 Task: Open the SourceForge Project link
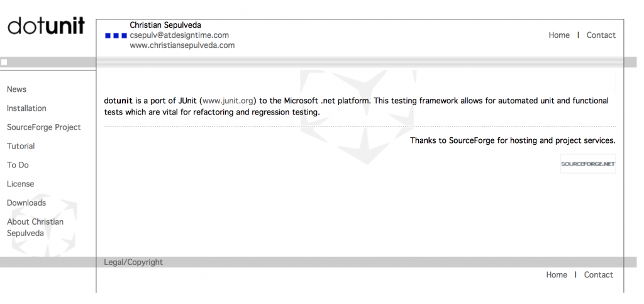click(x=44, y=127)
